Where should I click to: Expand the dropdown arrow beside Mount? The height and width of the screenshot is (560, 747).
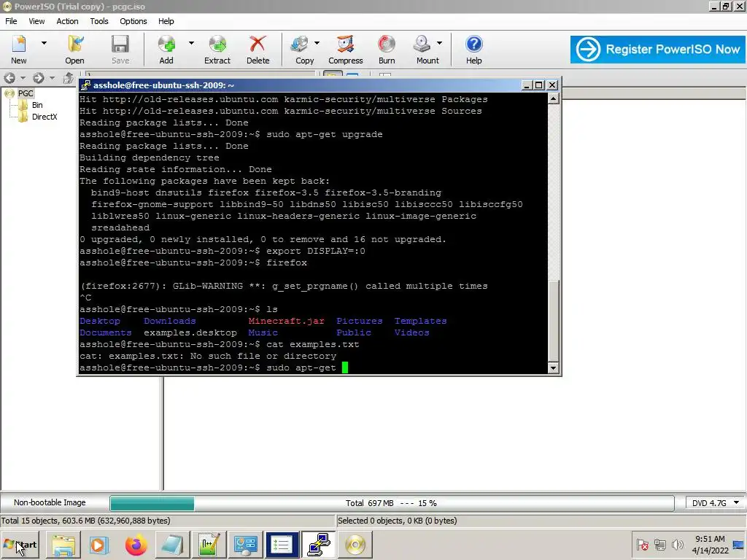[x=439, y=43]
